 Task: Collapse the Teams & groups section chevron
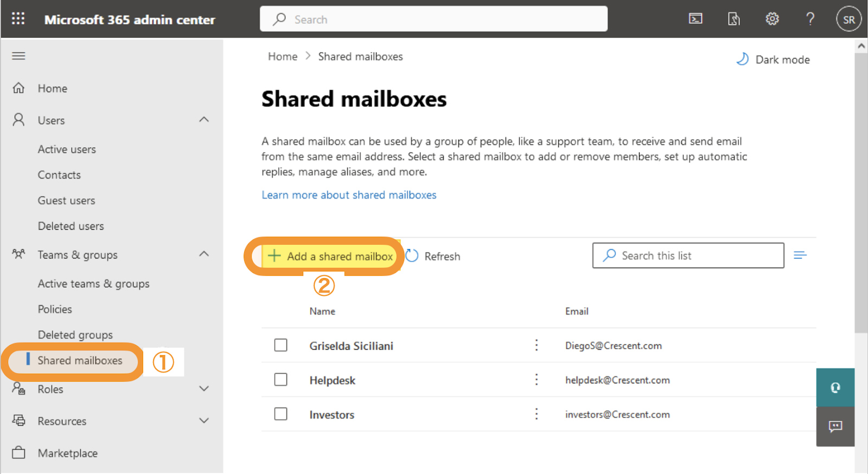204,254
